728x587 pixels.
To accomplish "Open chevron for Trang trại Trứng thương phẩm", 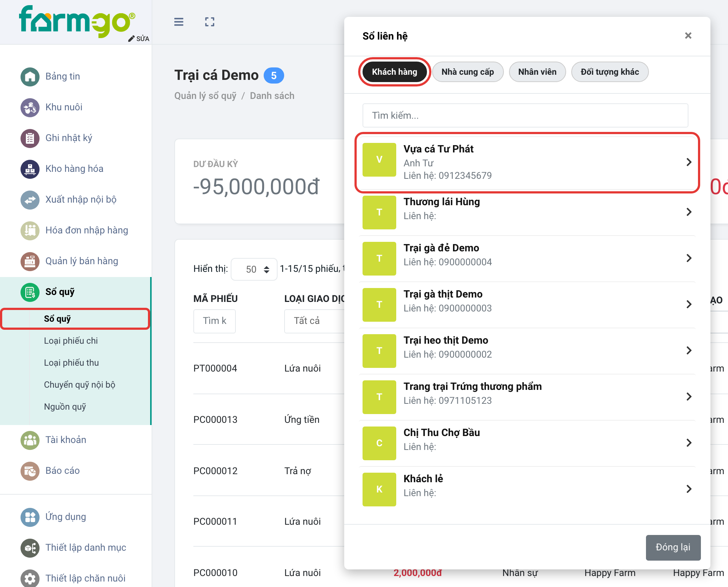I will 689,396.
